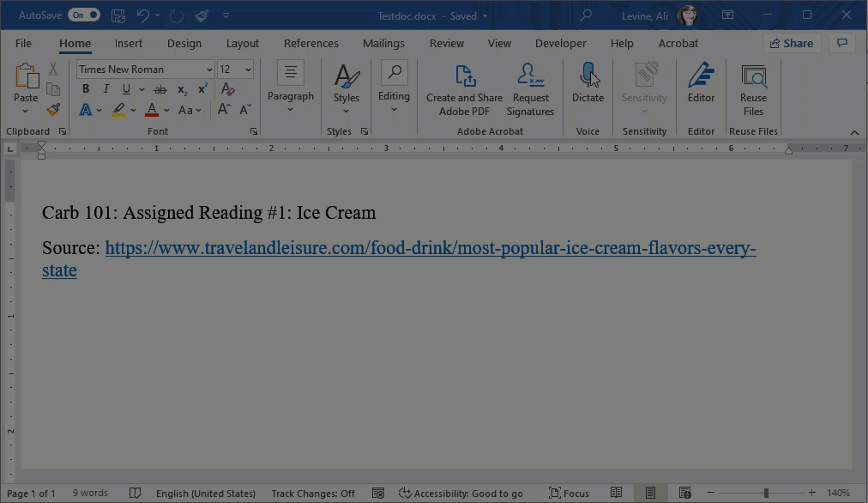Click Track Changes: Off in status bar
Image resolution: width=868 pixels, height=503 pixels.
(312, 494)
